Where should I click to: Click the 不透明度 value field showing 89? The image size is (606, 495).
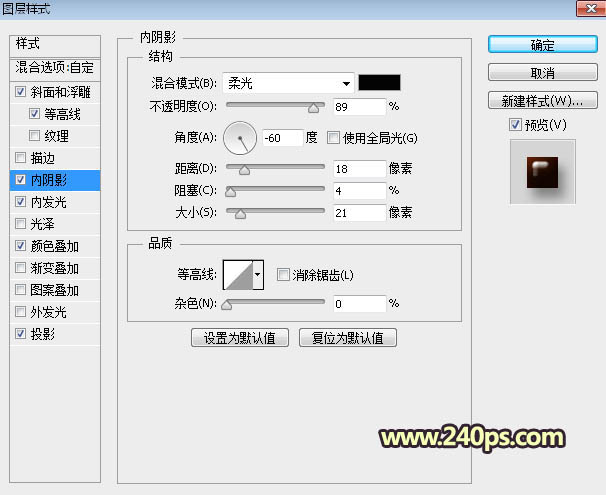pos(359,107)
